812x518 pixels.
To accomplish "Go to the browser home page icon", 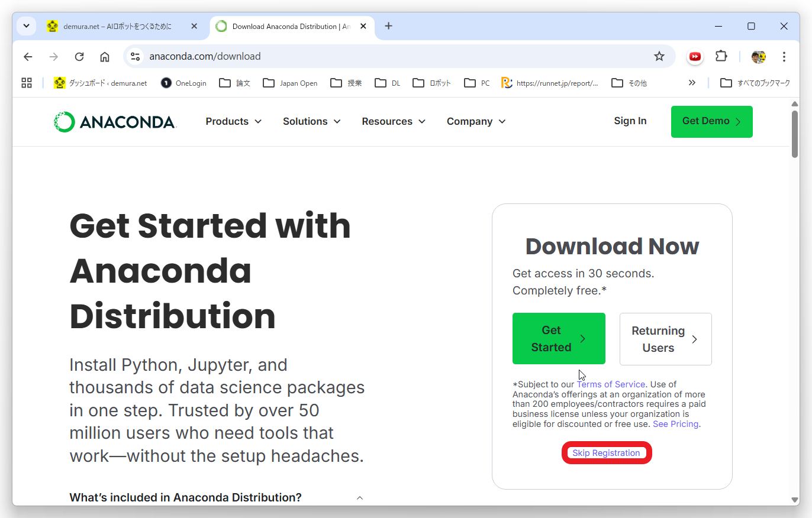I will (x=105, y=57).
